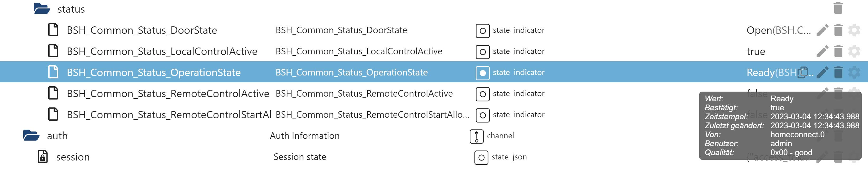Open settings gear for LocalControlActive object
The width and height of the screenshot is (868, 170).
point(854,51)
